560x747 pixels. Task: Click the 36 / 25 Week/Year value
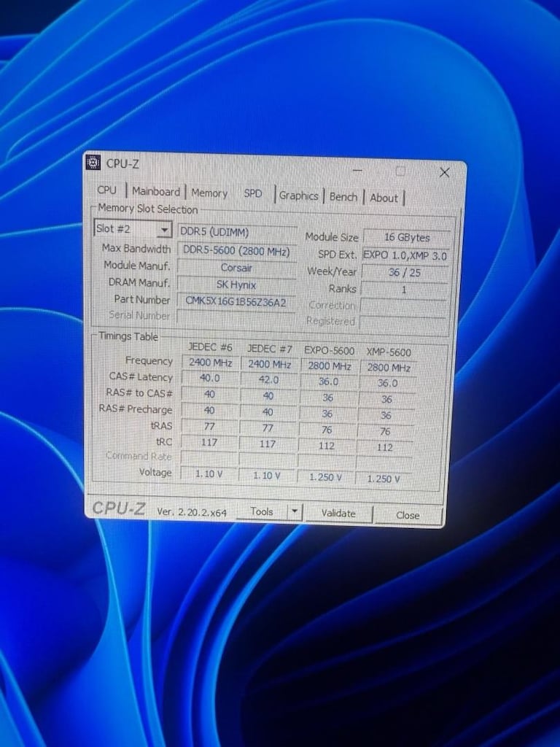405,273
